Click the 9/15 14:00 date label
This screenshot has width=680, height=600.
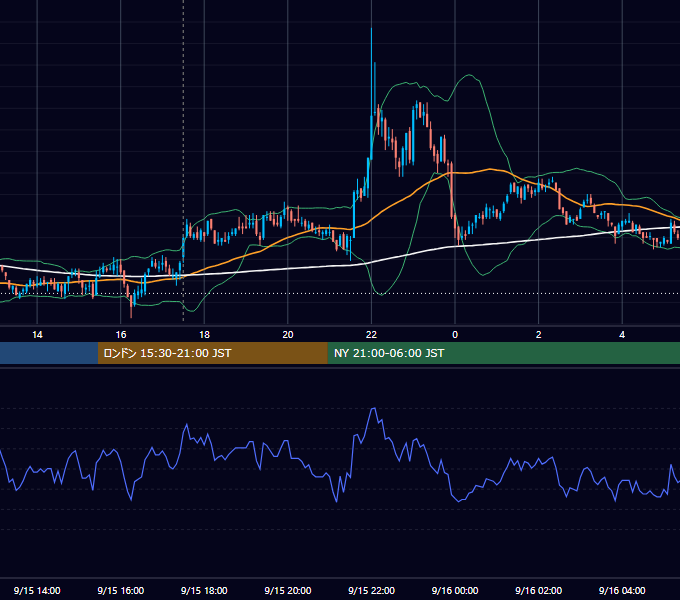pos(37,590)
